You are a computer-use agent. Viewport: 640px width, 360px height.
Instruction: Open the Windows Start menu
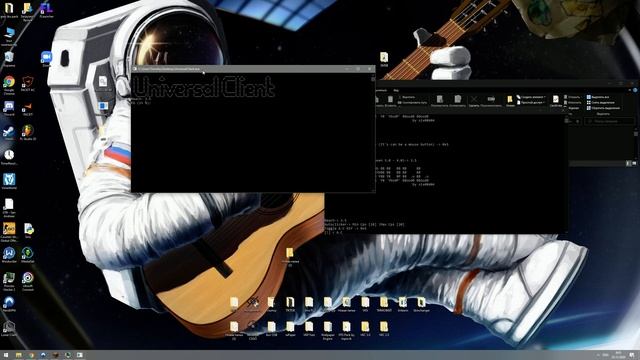click(6, 355)
